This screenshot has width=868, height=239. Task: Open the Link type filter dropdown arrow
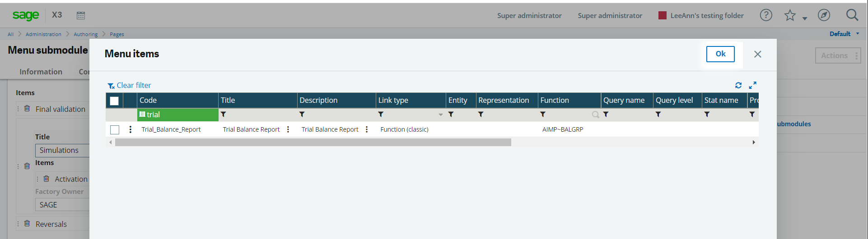pos(441,115)
